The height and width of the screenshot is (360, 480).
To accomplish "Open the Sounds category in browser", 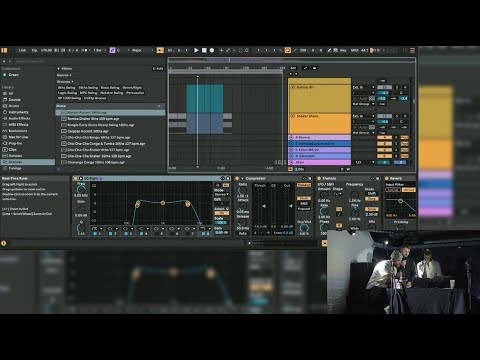I will (x=14, y=100).
